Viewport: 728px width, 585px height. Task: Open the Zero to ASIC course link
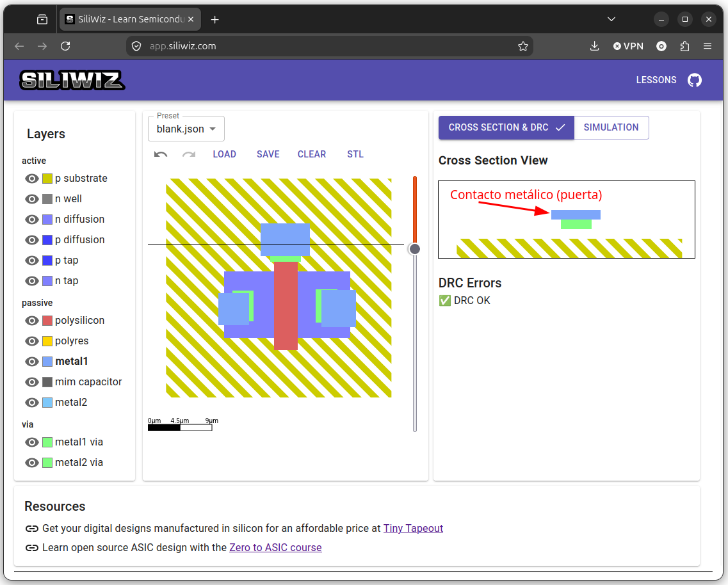coord(275,548)
